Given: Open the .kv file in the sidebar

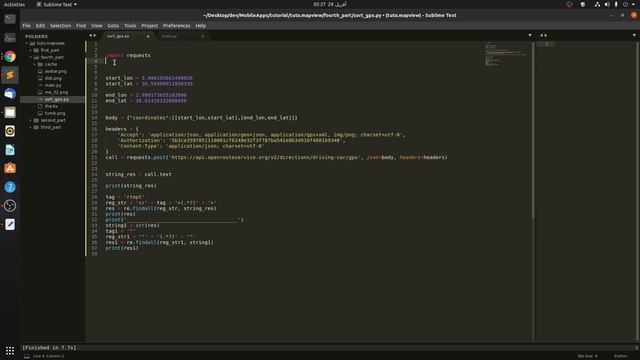Looking at the screenshot, I should 52,106.
